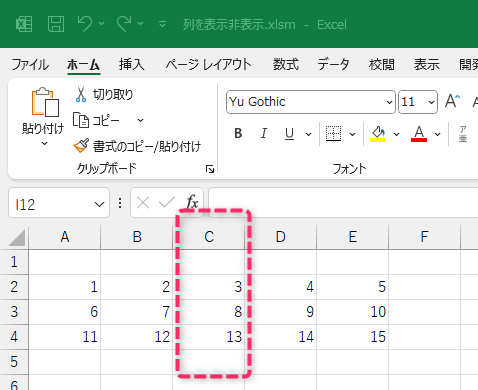Open the 校閲 tab

tap(382, 64)
